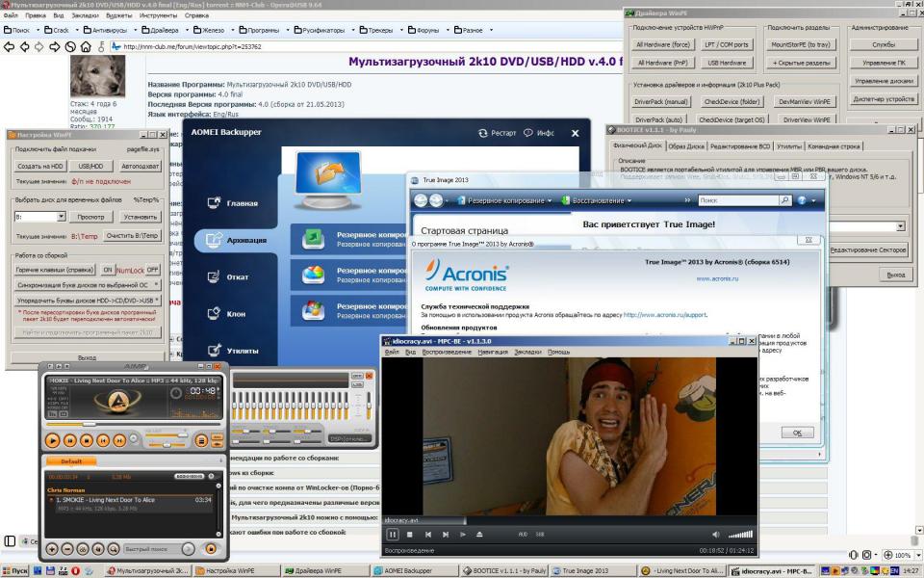The width and height of the screenshot is (924, 578).
Task: Click the AIMP playlist magnifier search icon
Action: (114, 549)
